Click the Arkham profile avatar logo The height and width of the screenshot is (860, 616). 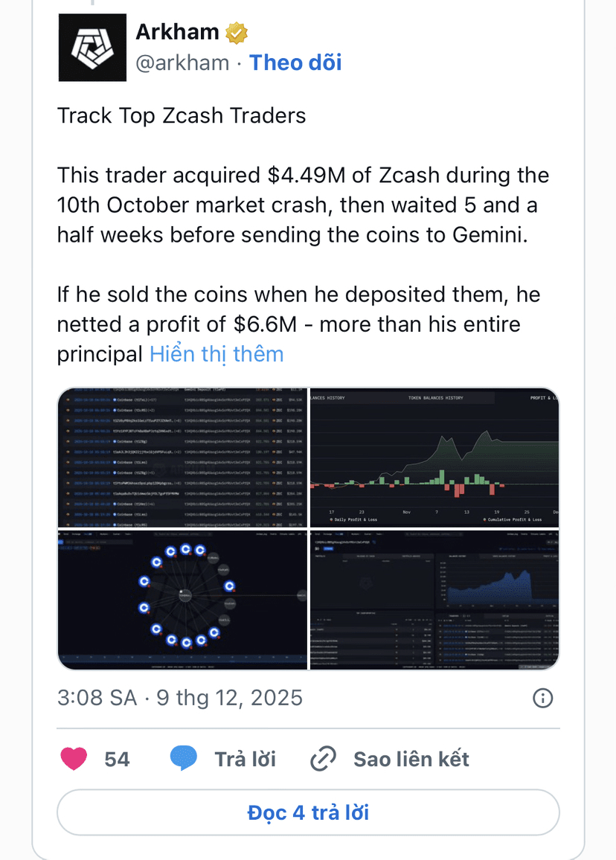pos(92,48)
